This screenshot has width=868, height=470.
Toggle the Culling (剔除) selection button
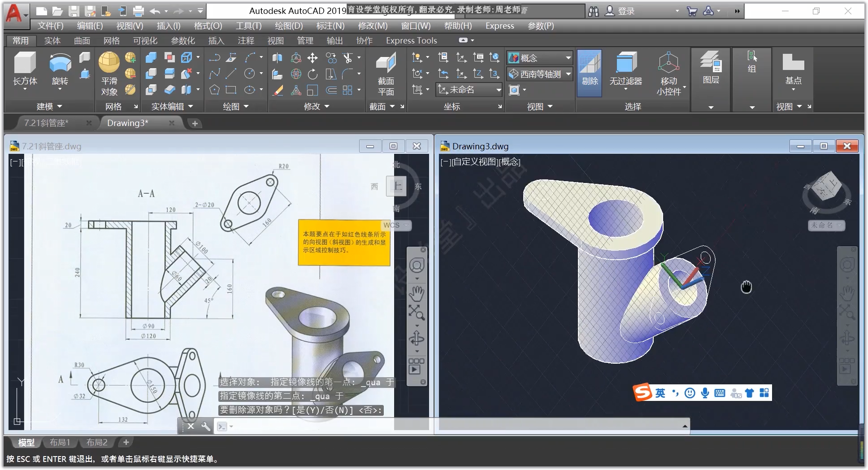click(x=590, y=73)
